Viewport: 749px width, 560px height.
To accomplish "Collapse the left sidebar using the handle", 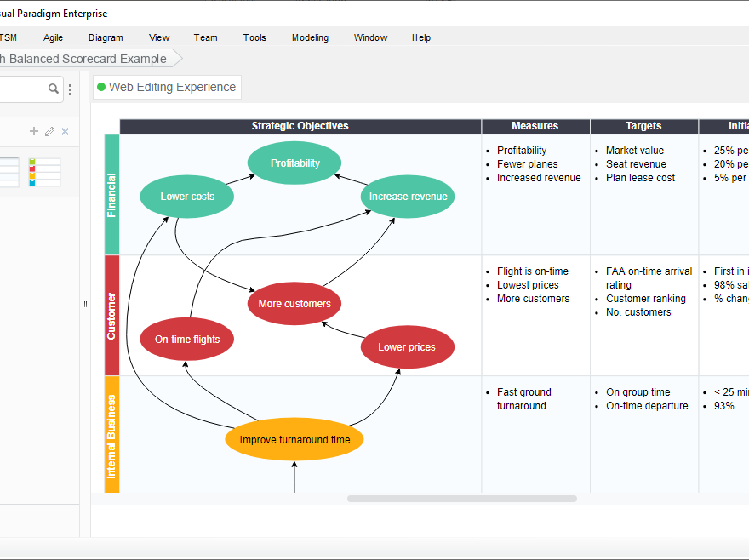I will tap(85, 304).
